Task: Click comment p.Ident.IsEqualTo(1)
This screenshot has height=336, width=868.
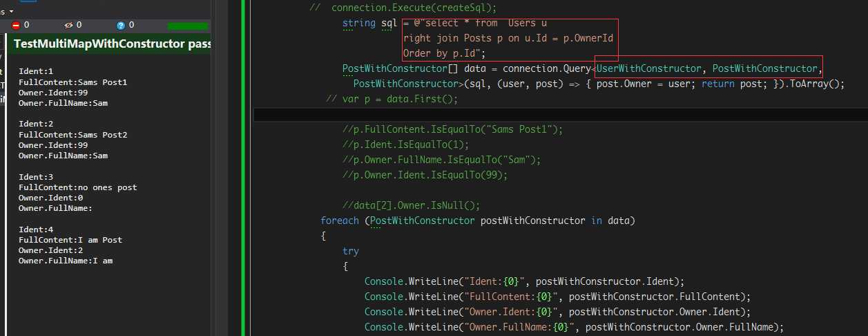Action: tap(406, 144)
